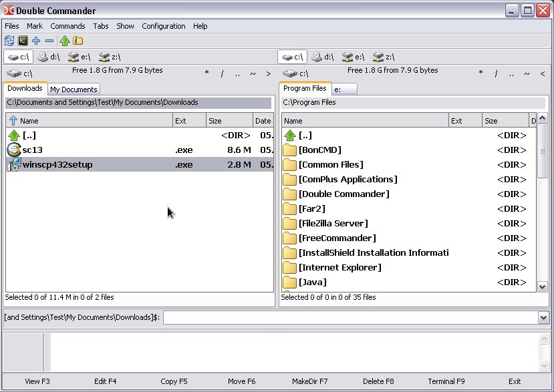
Task: Sort left panel by Size column header
Action: [229, 121]
